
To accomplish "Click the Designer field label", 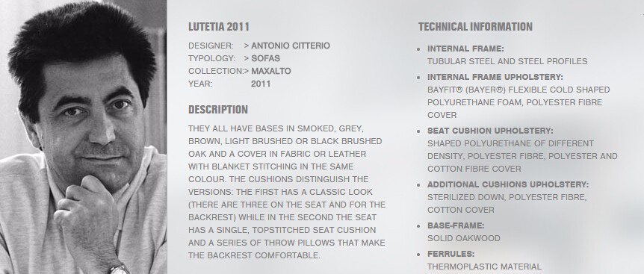I will 210,46.
